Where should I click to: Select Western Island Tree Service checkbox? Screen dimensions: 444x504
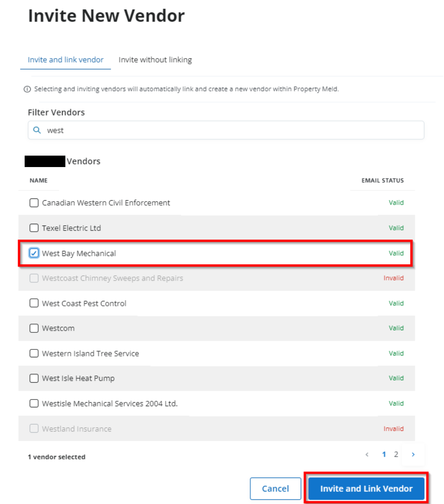34,353
